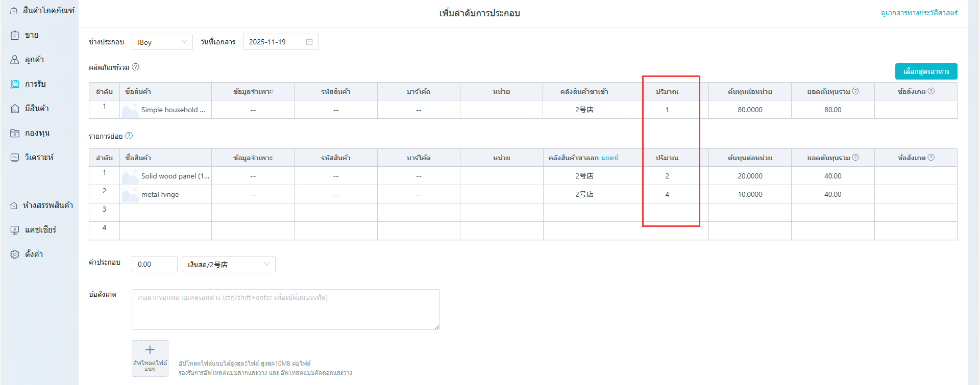The image size is (980, 385).
Task: Expand the IBoy assembler dropdown
Action: pyautogui.click(x=162, y=42)
